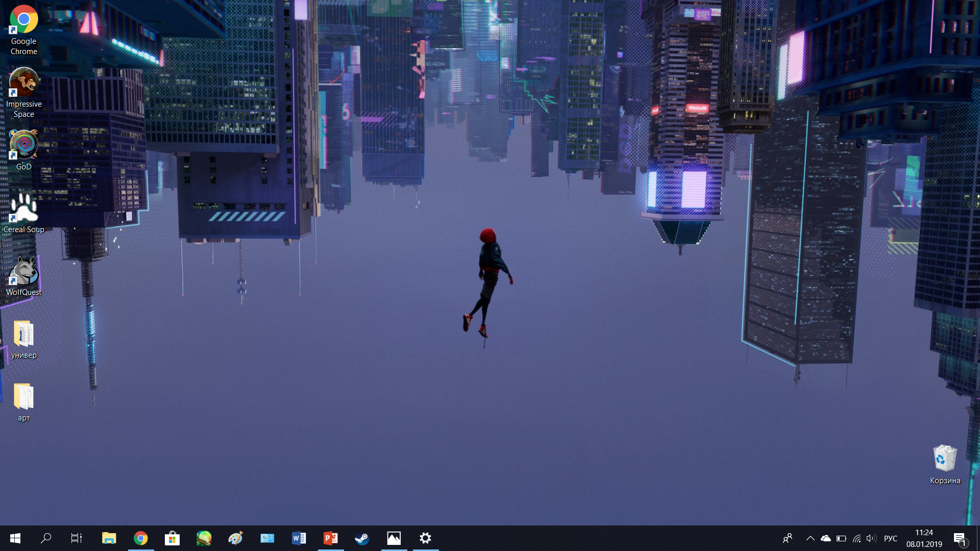Open Task View from the taskbar
This screenshot has height=551, width=980.
click(77, 538)
